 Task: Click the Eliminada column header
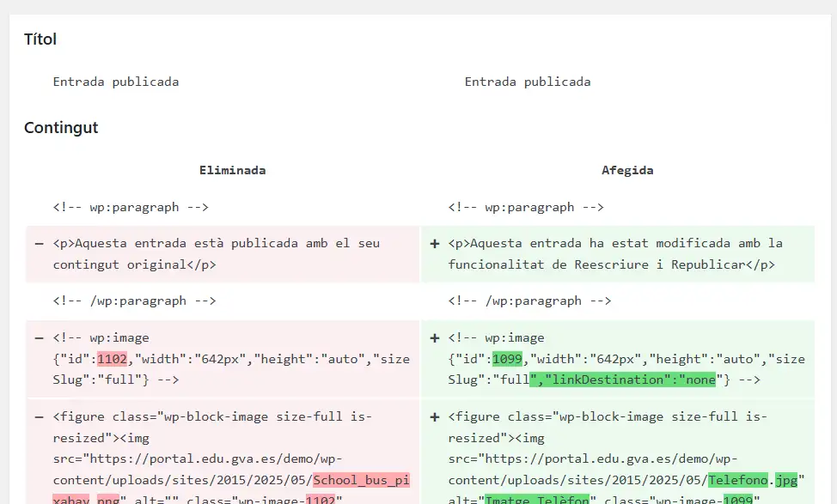click(x=232, y=170)
